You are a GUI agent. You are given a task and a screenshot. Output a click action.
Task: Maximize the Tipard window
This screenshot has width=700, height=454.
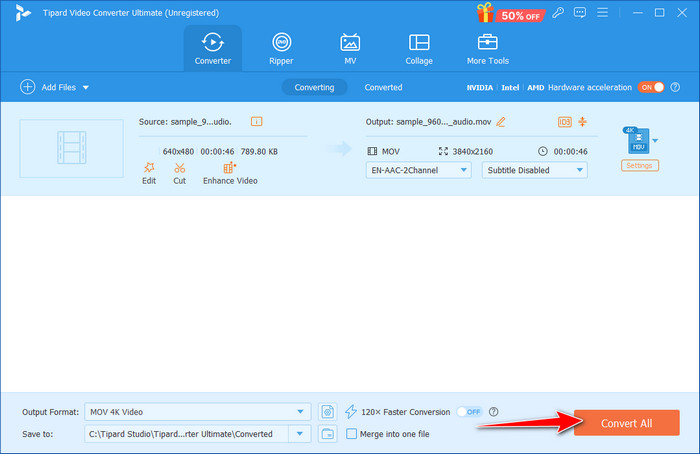(659, 12)
